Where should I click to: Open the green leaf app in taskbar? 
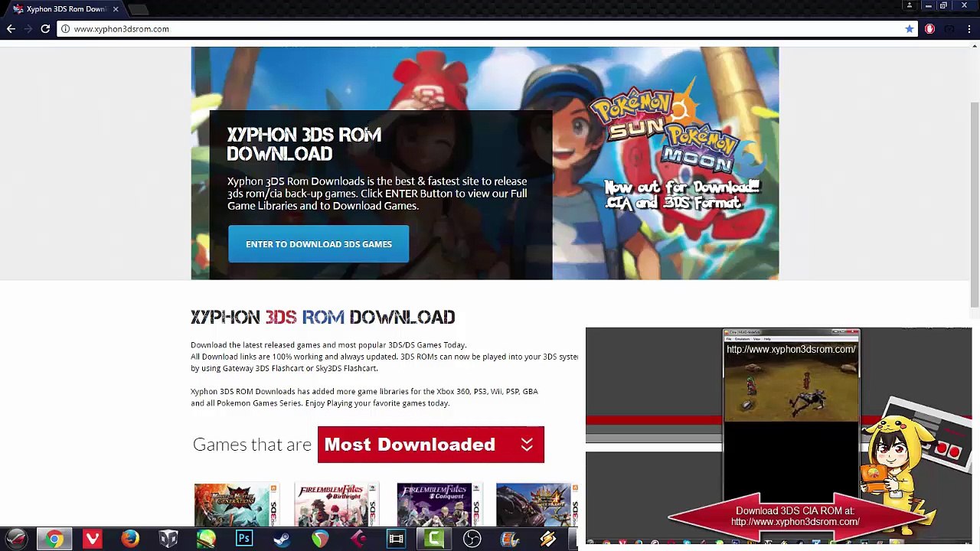point(206,540)
